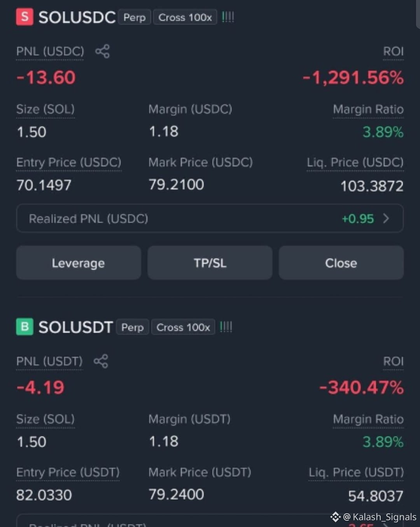Tap the green B long-position badge
420x527 pixels.
24,327
